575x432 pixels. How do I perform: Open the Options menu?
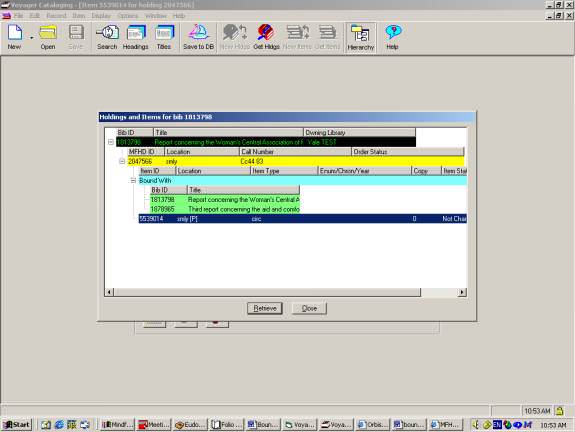pos(128,16)
